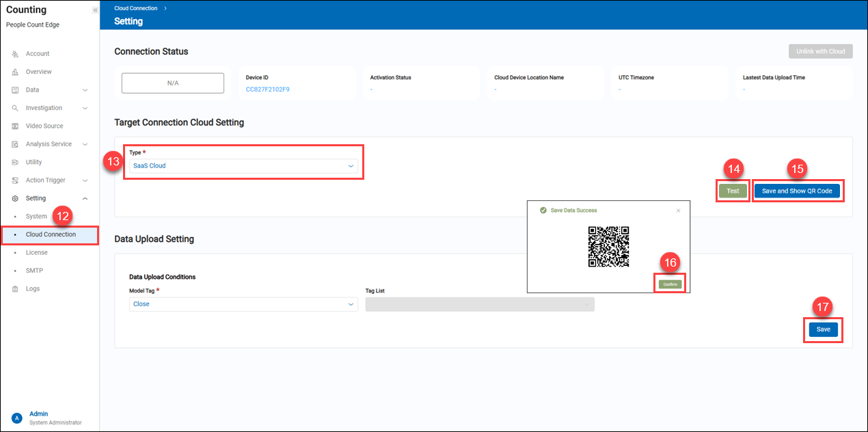Click the Video Source icon
Viewport: 868px width, 432px height.
[15, 126]
